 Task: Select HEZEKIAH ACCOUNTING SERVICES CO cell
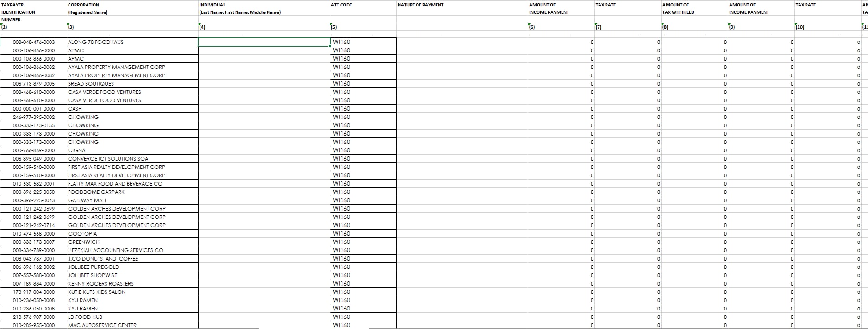pyautogui.click(x=132, y=250)
